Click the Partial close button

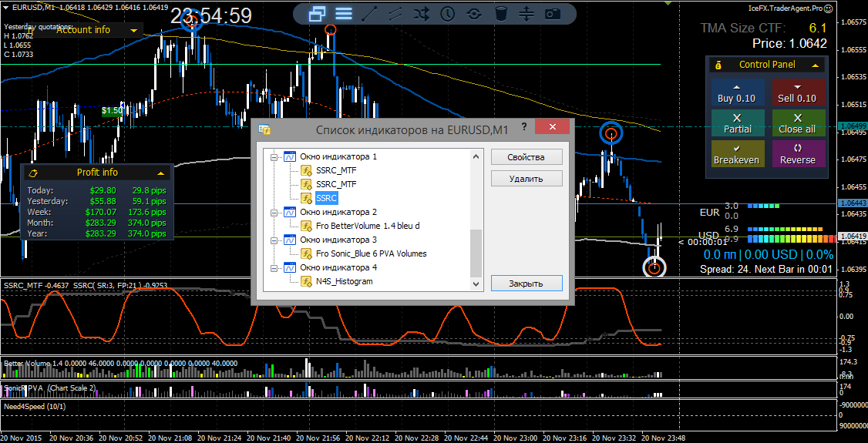click(738, 122)
